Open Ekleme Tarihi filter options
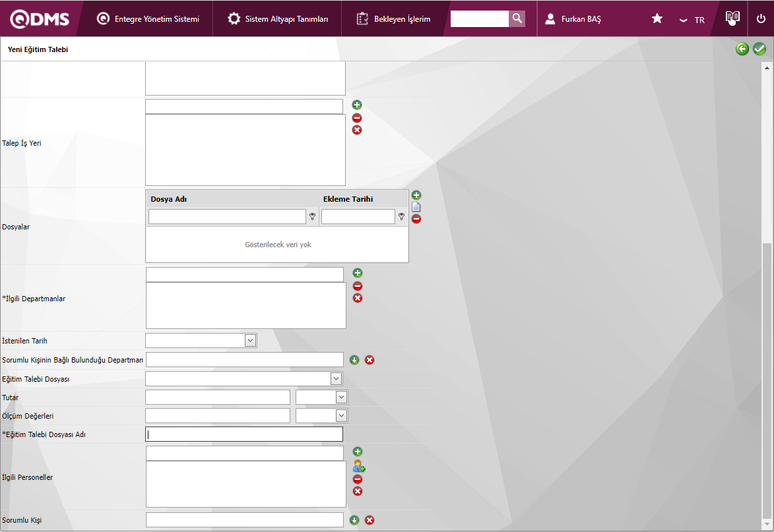 (401, 216)
